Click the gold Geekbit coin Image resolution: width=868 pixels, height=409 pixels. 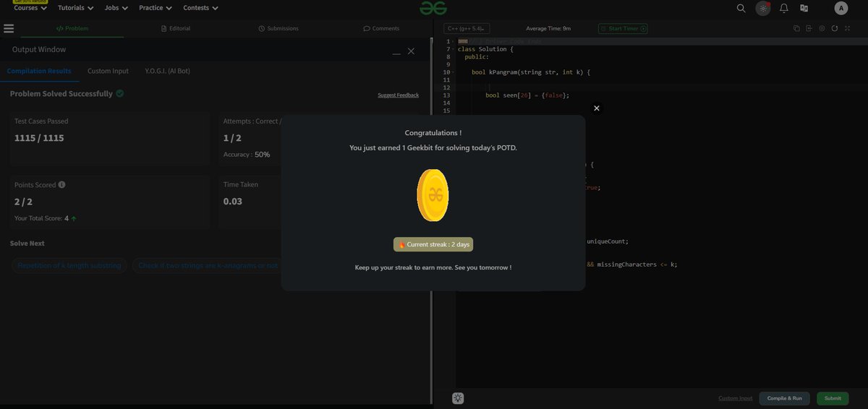(x=433, y=195)
